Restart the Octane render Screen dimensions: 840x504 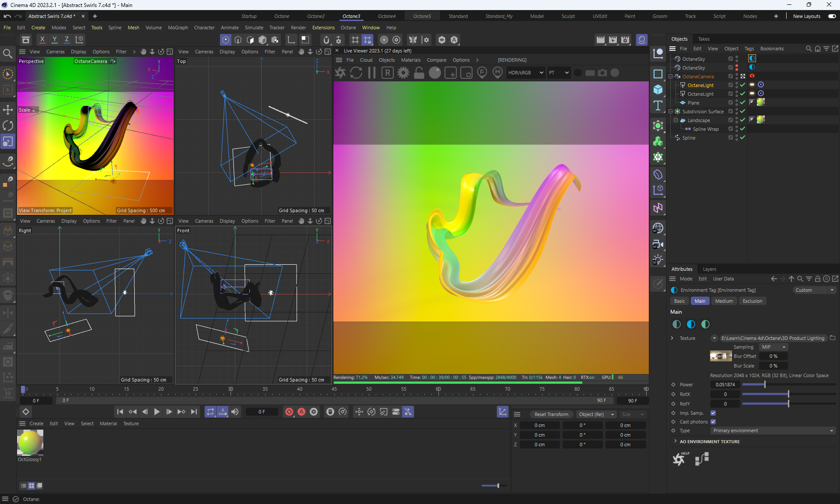356,73
